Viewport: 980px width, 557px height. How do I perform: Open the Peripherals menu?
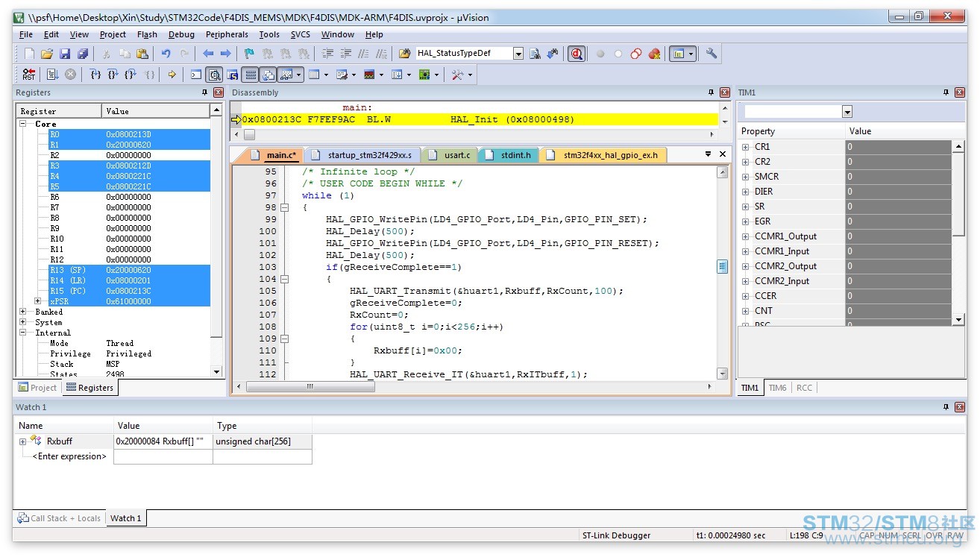[x=227, y=34]
